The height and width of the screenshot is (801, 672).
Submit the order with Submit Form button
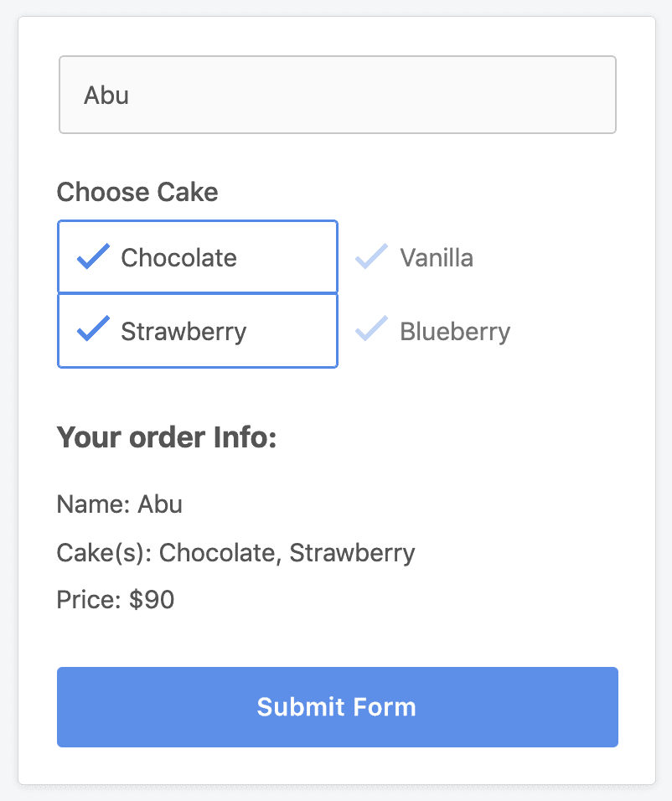[338, 707]
